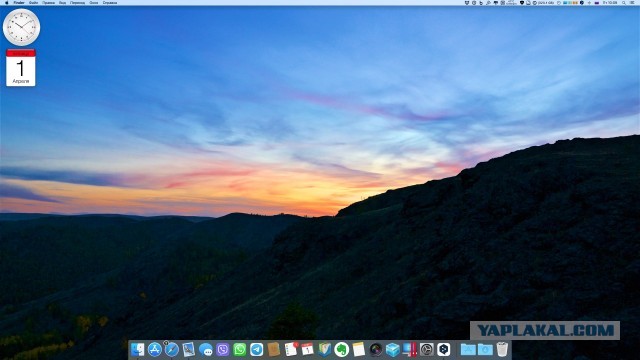This screenshot has height=360, width=640.
Task: Open the Finder menu in menu bar
Action: click(19, 2)
